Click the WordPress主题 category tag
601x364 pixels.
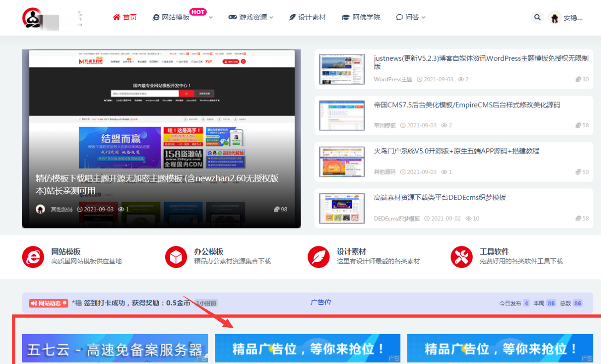[x=393, y=80]
